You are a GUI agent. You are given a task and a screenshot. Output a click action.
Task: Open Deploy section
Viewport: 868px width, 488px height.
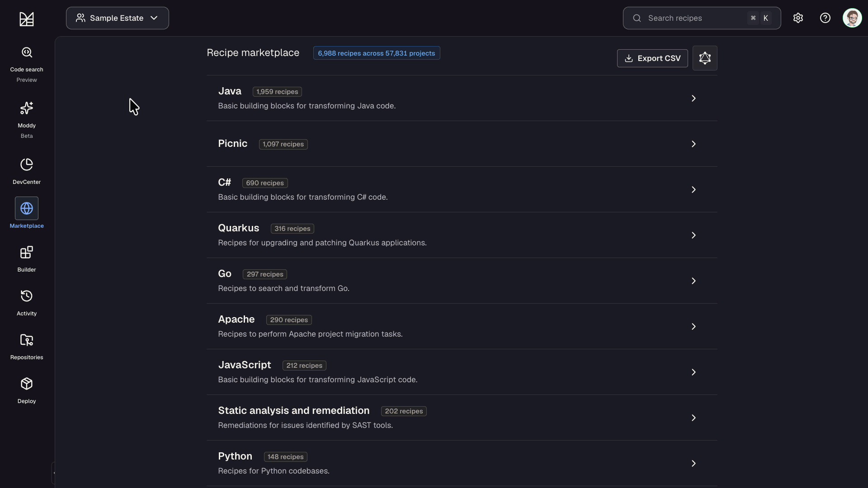point(27,390)
